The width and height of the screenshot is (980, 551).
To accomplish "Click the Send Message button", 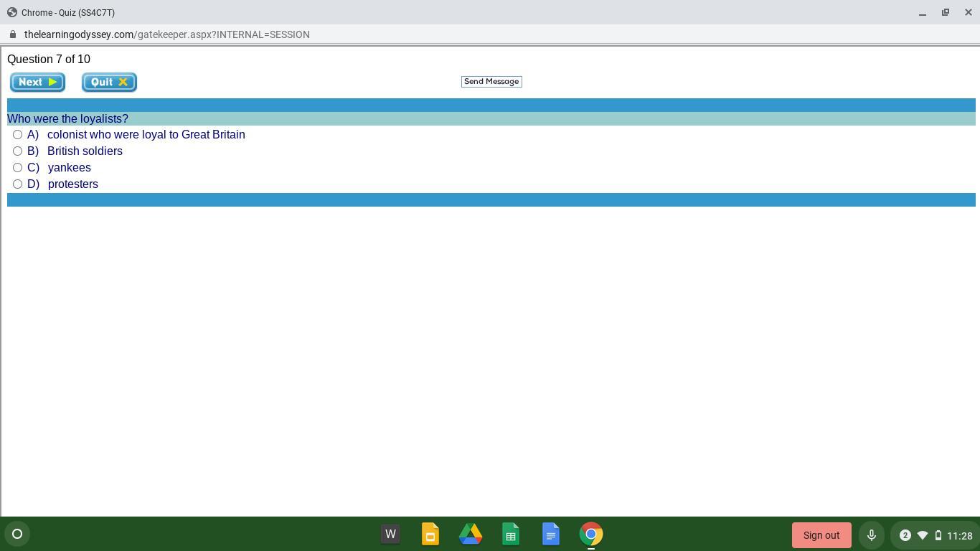I will [x=491, y=81].
